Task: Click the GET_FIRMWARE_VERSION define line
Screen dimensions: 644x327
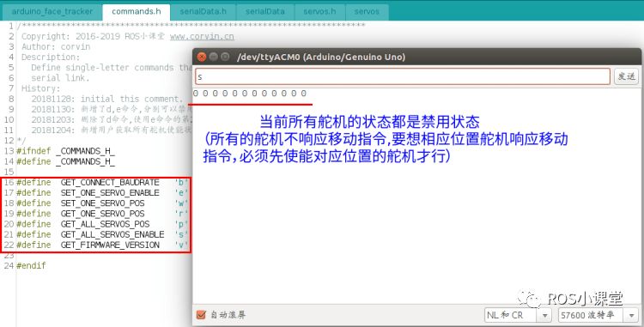Action: pos(102,245)
